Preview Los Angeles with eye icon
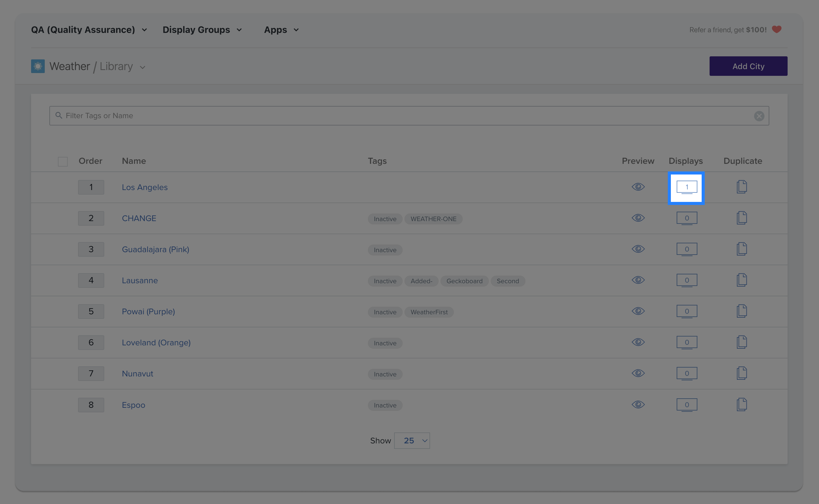Image resolution: width=819 pixels, height=504 pixels. point(638,187)
